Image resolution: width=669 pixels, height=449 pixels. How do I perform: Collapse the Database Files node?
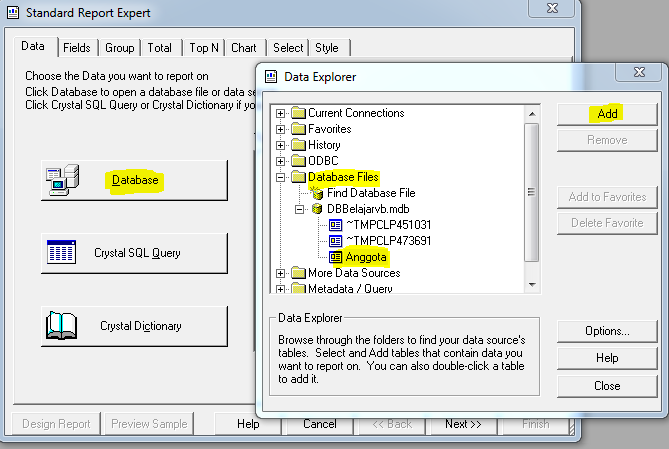coord(280,177)
